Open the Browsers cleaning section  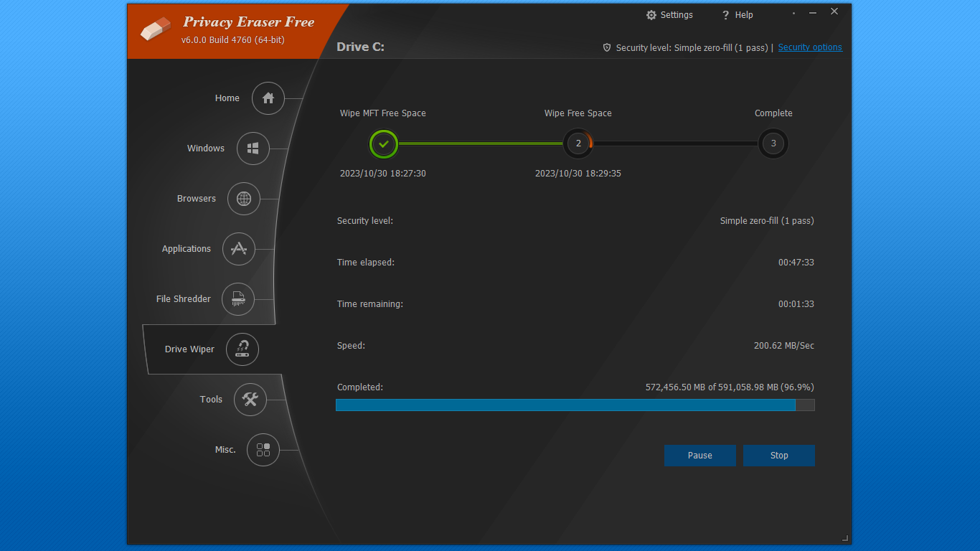click(243, 199)
